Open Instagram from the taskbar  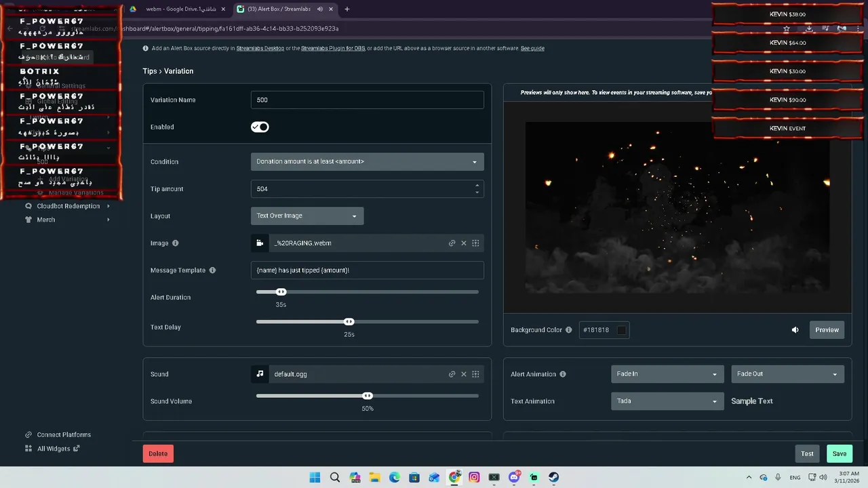[474, 477]
